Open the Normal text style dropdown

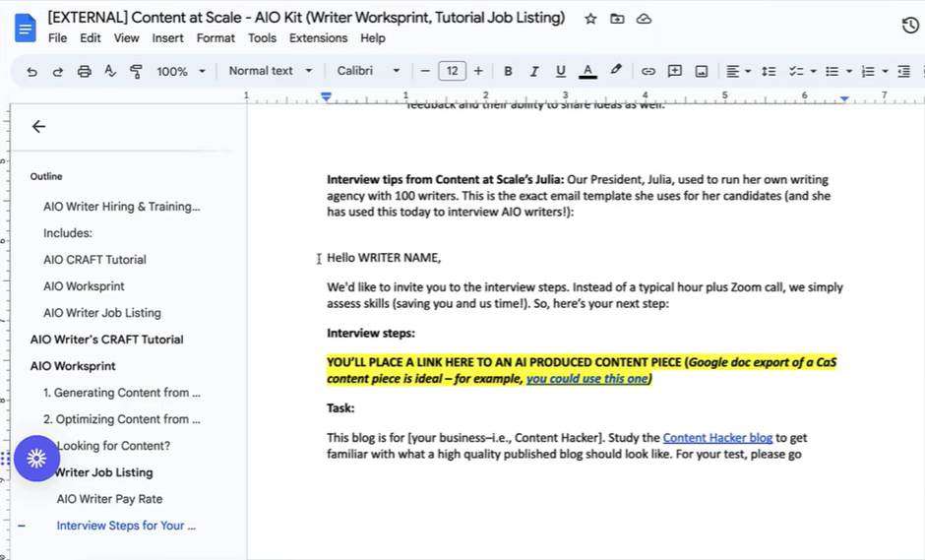click(270, 71)
